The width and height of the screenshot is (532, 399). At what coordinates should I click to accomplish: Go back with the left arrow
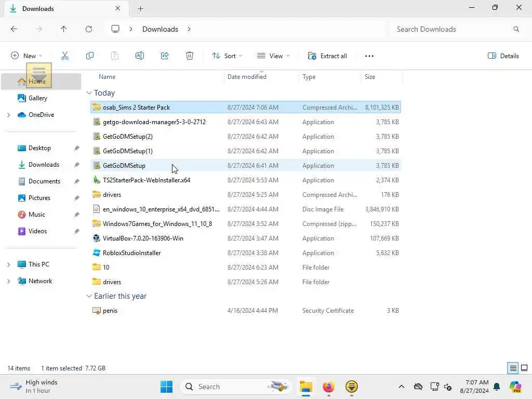point(14,29)
